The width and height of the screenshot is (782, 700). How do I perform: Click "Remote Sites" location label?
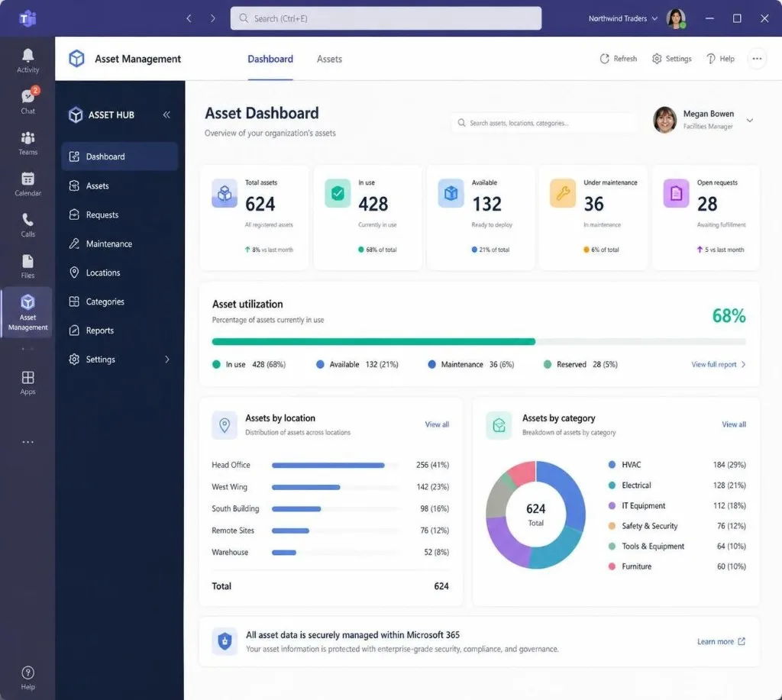[x=233, y=531]
